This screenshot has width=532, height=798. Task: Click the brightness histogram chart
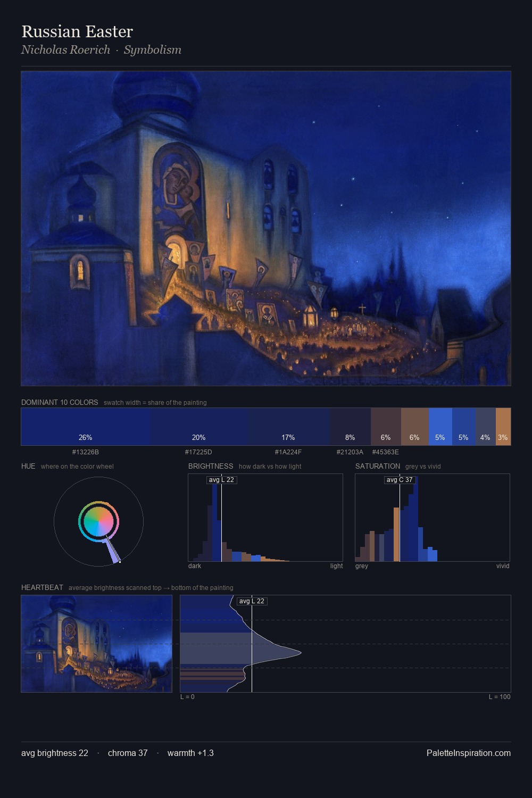[265, 518]
